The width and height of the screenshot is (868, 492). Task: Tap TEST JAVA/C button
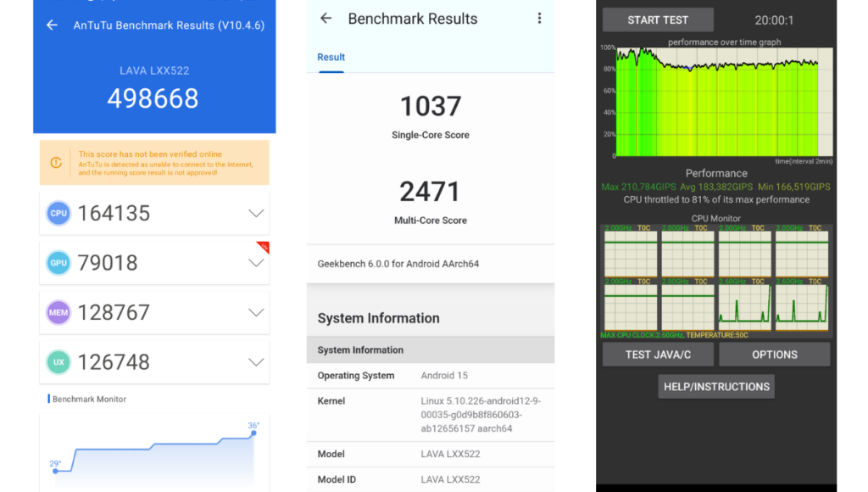click(x=658, y=355)
